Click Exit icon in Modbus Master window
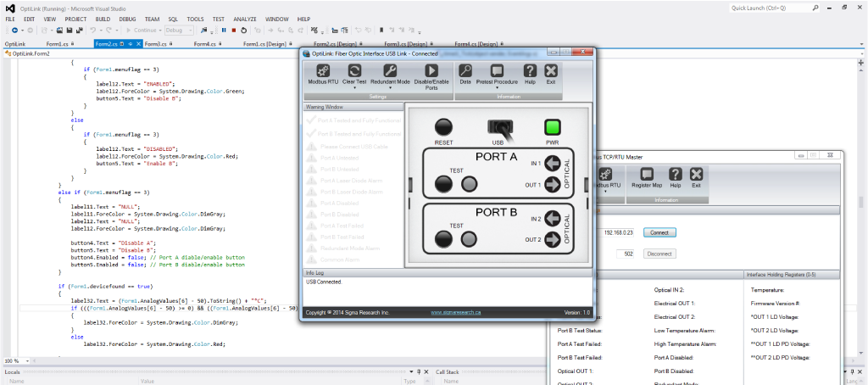Image resolution: width=868 pixels, height=385 pixels. click(x=697, y=175)
